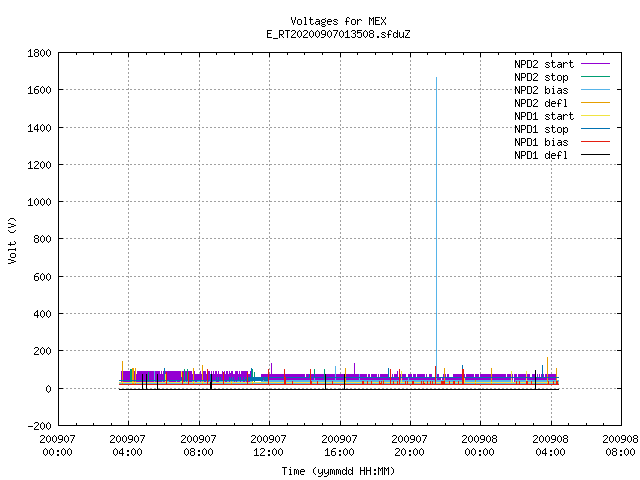This screenshot has height=480, width=640.
Task: Click the '200908 04:00' x-axis tick label
Action: click(550, 446)
